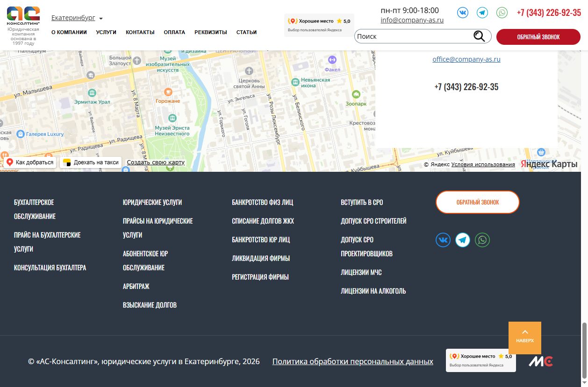The image size is (588, 387).
Task: Open ДОПУСК СРО ПРОЕКТИРОВЩИКОВ footer link
Action: (x=367, y=246)
